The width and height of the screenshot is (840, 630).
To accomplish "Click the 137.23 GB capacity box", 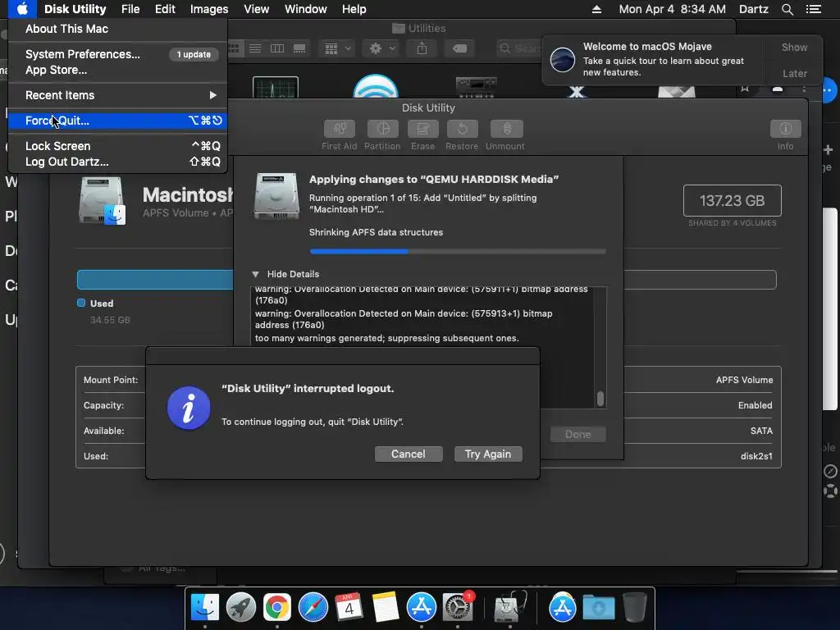I will click(x=732, y=201).
